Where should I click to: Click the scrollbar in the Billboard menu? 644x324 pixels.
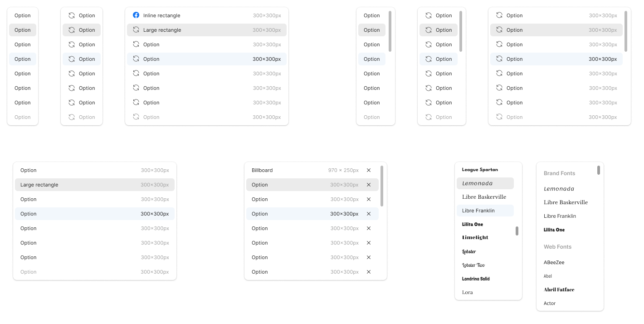(382, 186)
